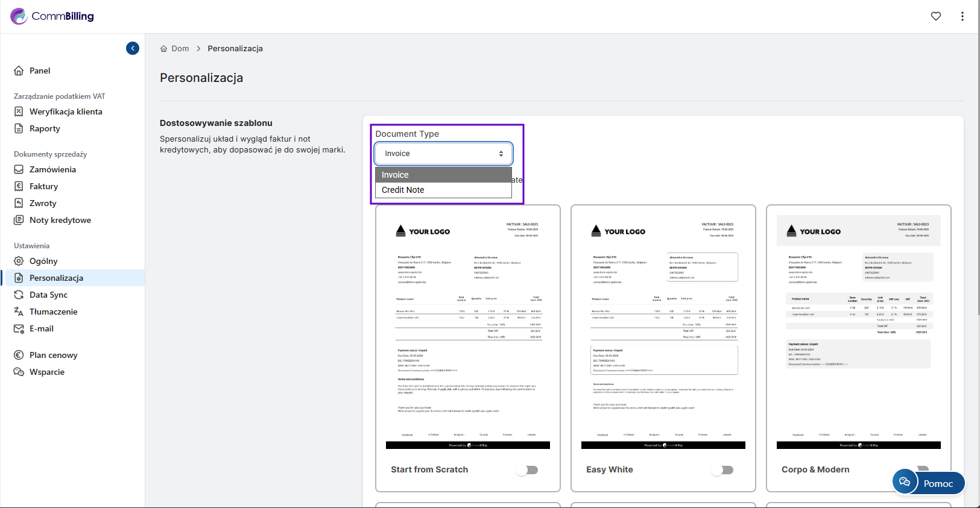Open the Document Type dropdown
Screen dimensions: 980x508
pos(443,154)
